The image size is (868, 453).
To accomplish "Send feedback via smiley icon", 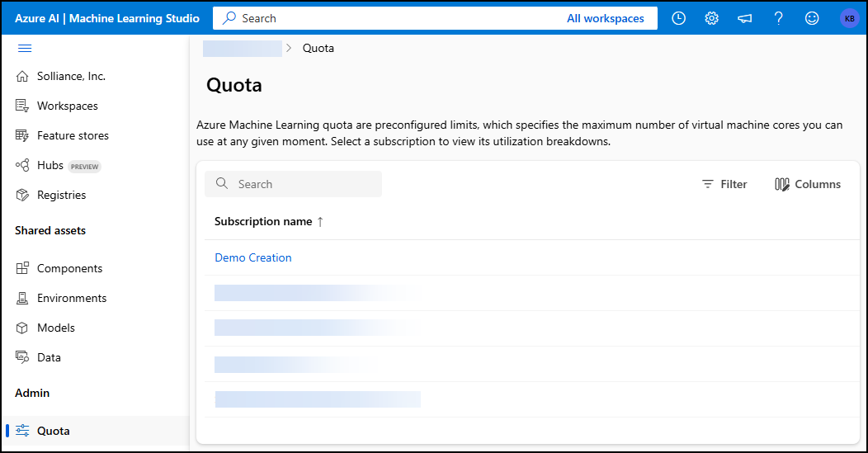I will click(812, 18).
